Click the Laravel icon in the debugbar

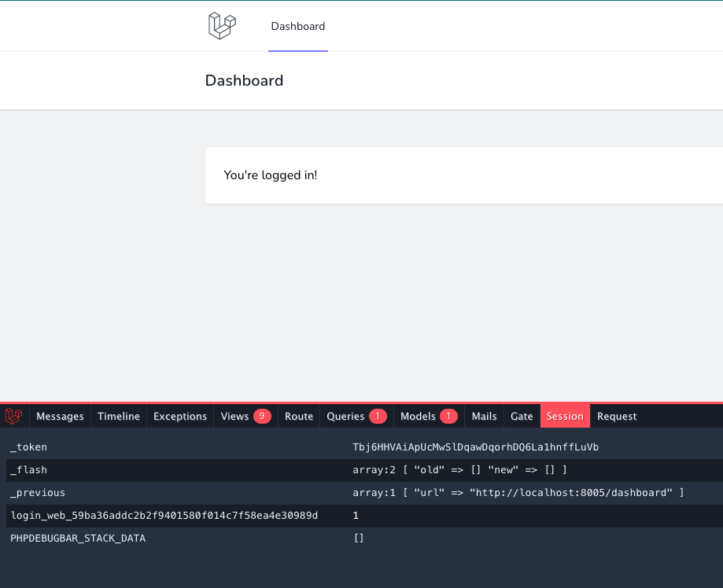click(14, 416)
